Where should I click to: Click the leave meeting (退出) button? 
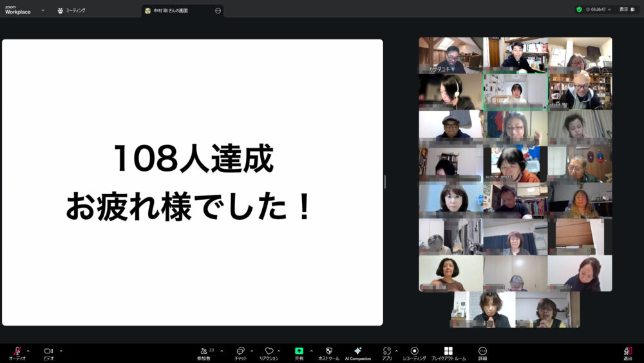click(627, 352)
